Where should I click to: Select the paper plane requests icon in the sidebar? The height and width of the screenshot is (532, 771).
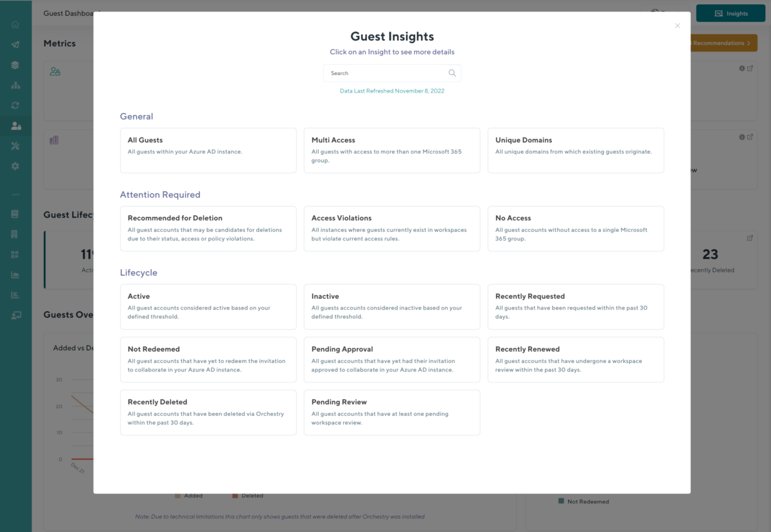tap(15, 44)
